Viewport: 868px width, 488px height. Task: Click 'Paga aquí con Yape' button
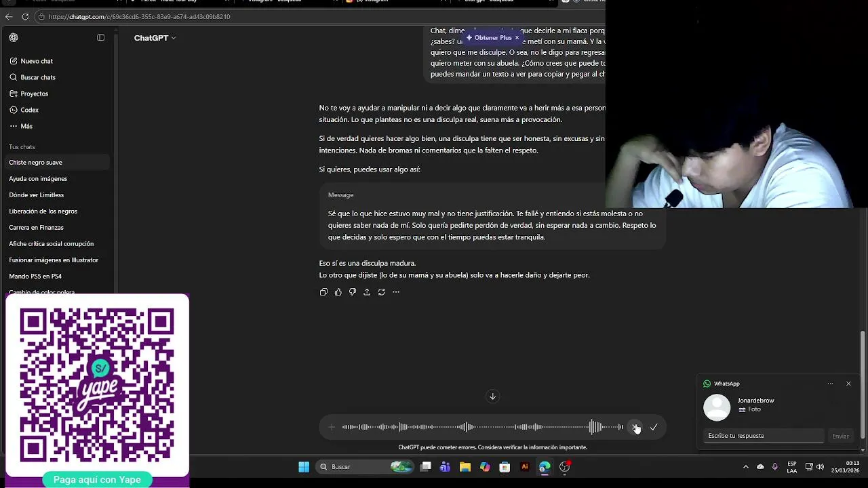[97, 480]
